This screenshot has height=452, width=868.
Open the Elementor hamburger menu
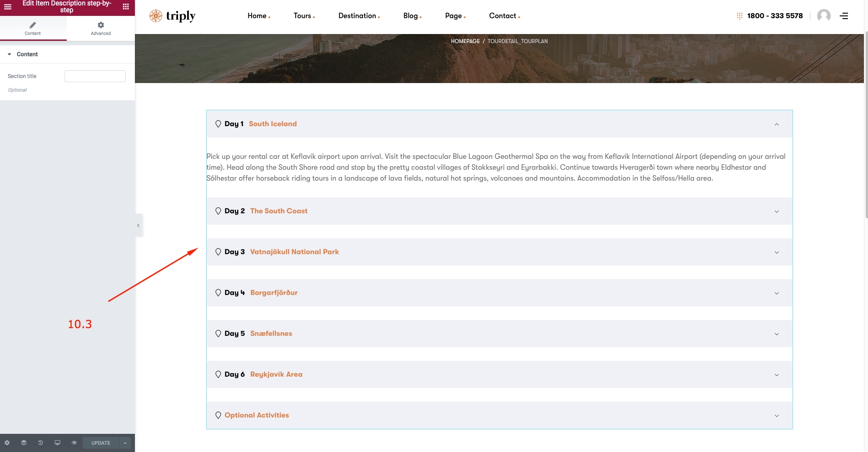(x=8, y=7)
